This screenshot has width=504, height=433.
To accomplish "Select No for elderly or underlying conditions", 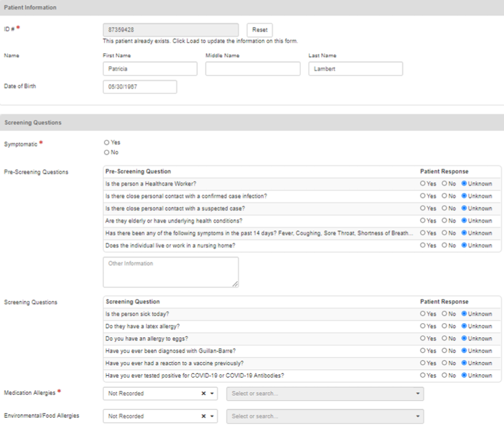I will [444, 220].
